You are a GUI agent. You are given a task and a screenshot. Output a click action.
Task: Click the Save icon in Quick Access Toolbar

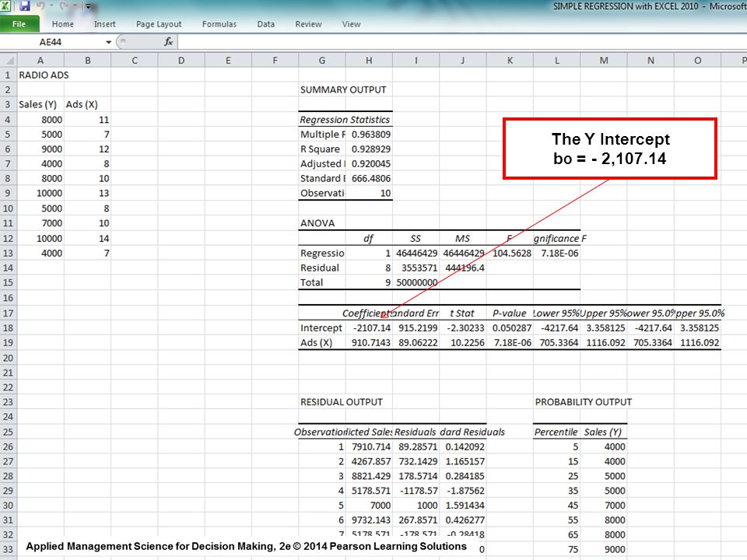point(25,6)
